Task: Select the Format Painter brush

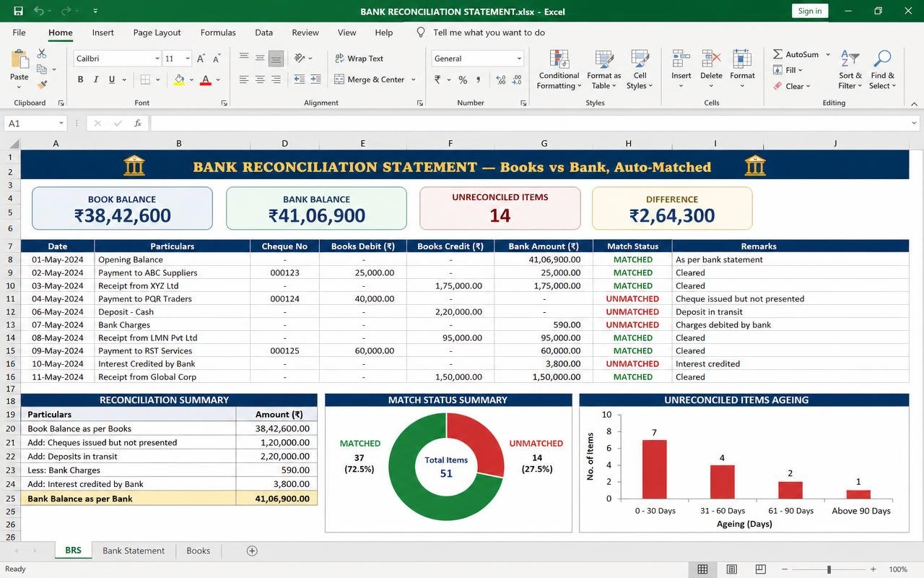Action: (x=42, y=85)
